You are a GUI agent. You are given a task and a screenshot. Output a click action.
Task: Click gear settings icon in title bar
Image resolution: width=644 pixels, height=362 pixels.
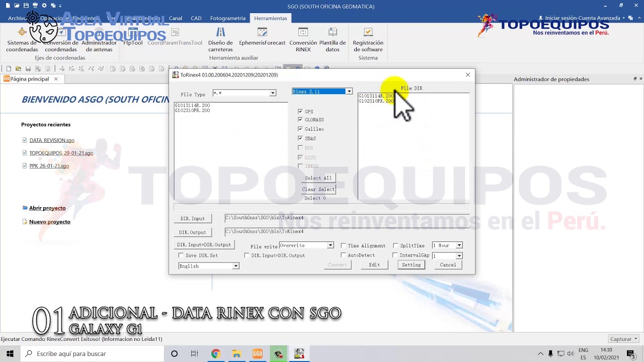tap(44, 6)
